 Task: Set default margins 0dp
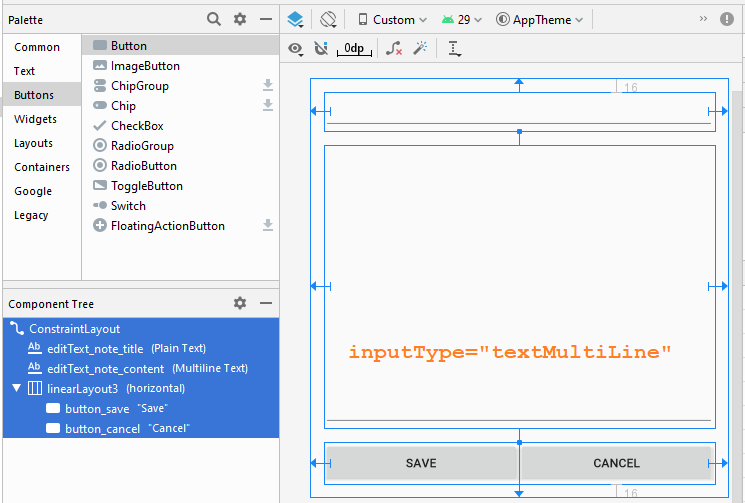tap(354, 48)
